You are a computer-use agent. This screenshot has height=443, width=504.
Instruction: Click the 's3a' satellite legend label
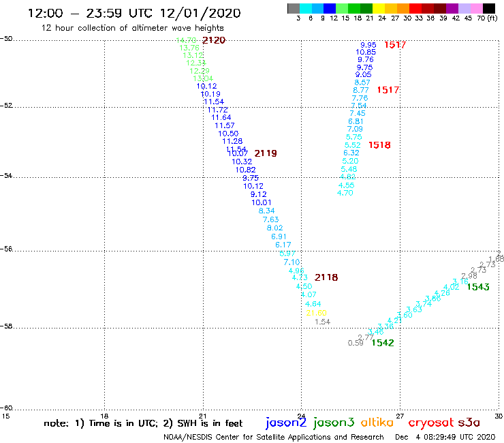tap(469, 423)
